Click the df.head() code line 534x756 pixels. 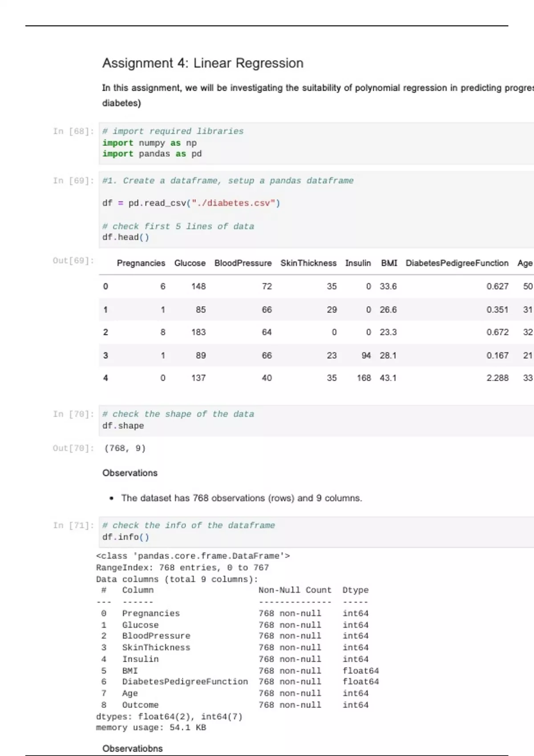pos(125,237)
